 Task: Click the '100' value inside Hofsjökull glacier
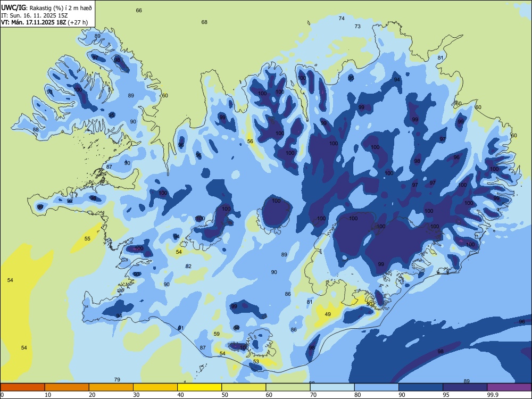276,201
